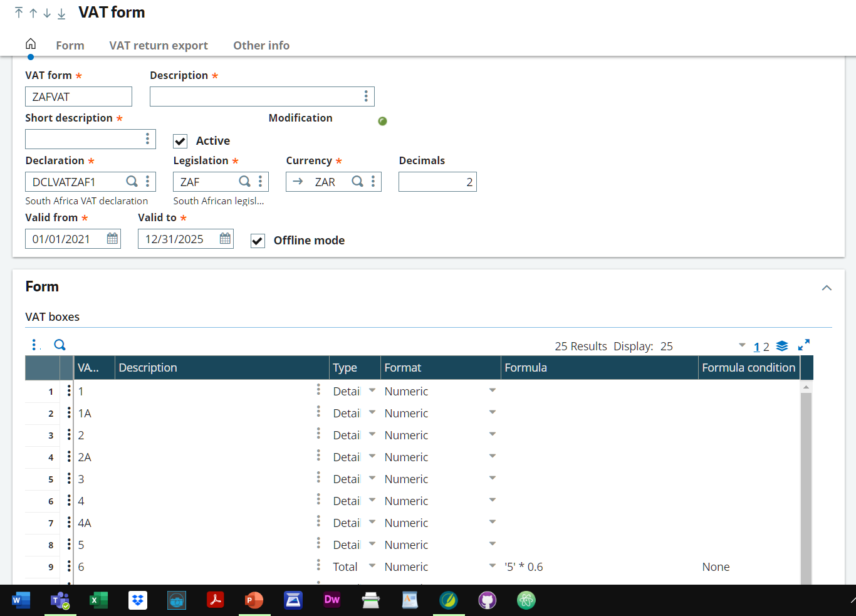Go to page 1 of results

(x=756, y=347)
